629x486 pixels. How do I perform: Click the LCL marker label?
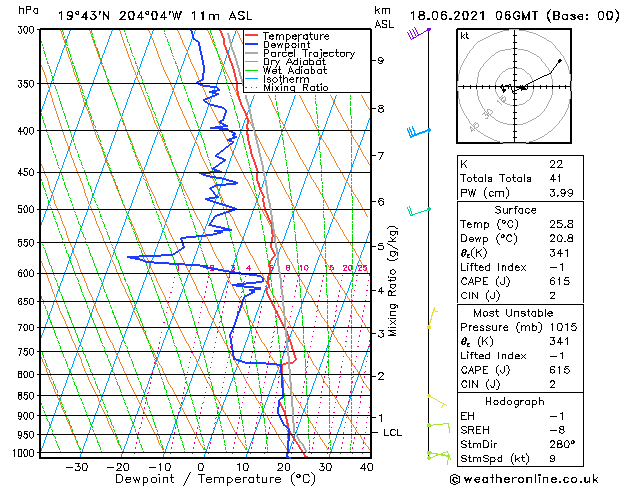[393, 432]
